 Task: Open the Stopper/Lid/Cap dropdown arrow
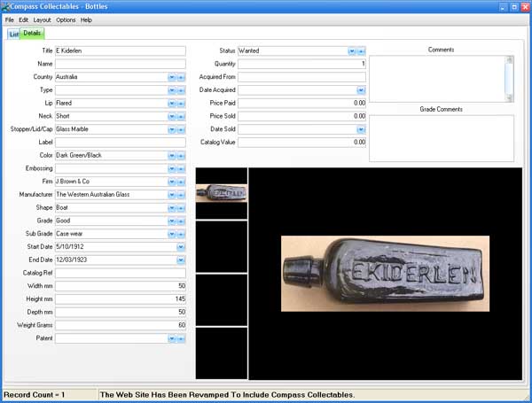point(172,129)
